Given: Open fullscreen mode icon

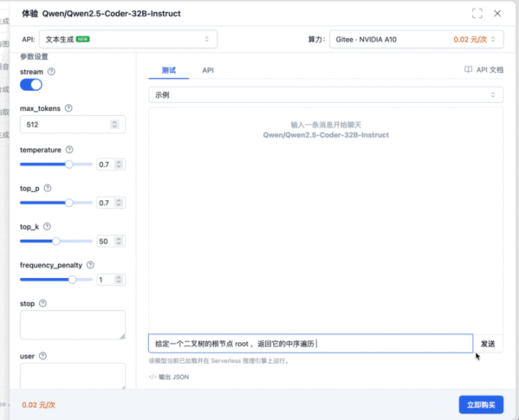Looking at the screenshot, I should click(477, 14).
